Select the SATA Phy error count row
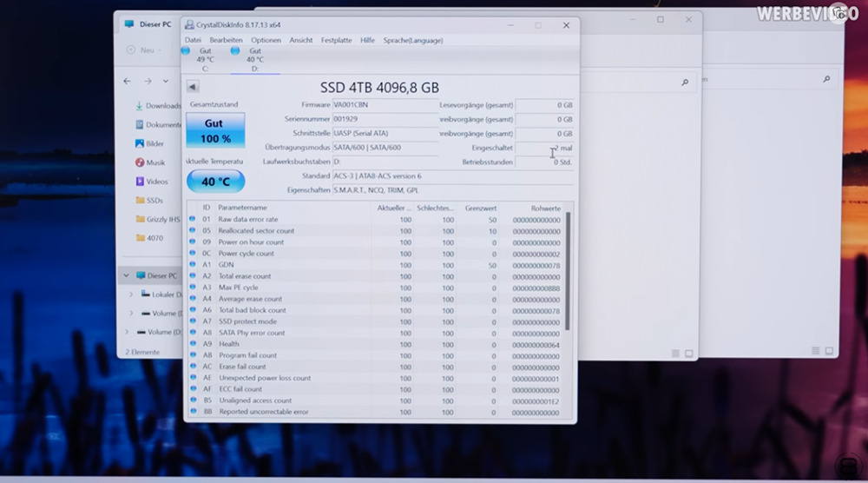The width and height of the screenshot is (868, 483). pyautogui.click(x=375, y=333)
